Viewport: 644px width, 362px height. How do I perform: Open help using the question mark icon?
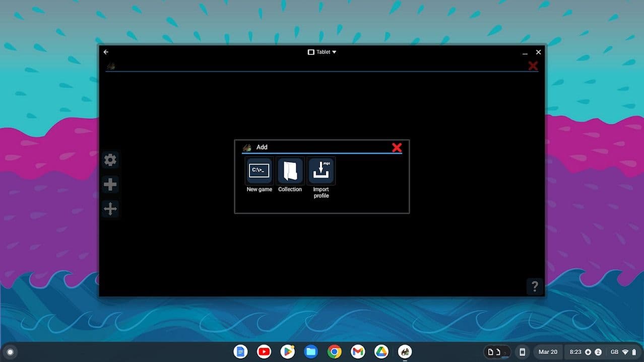coord(535,286)
